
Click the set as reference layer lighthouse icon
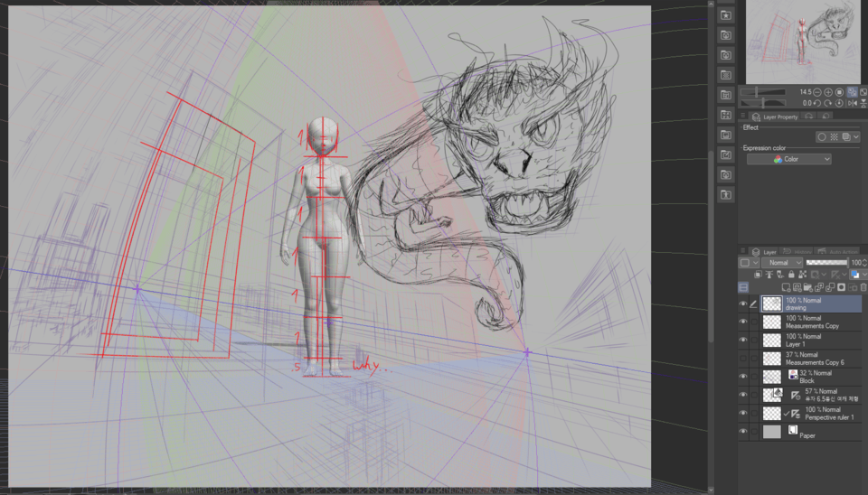coord(769,275)
